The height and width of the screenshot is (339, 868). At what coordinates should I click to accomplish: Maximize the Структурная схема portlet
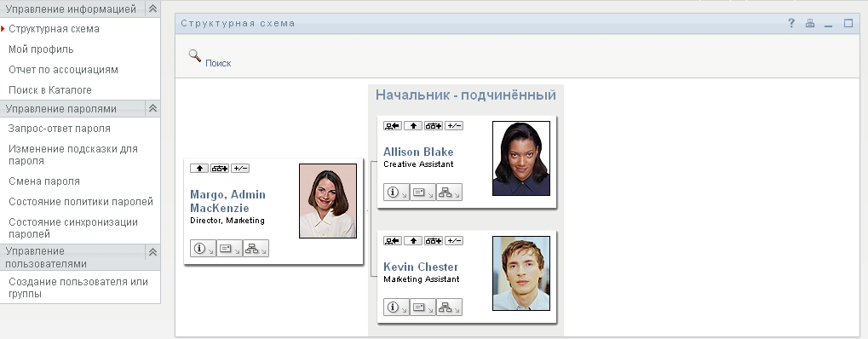848,23
